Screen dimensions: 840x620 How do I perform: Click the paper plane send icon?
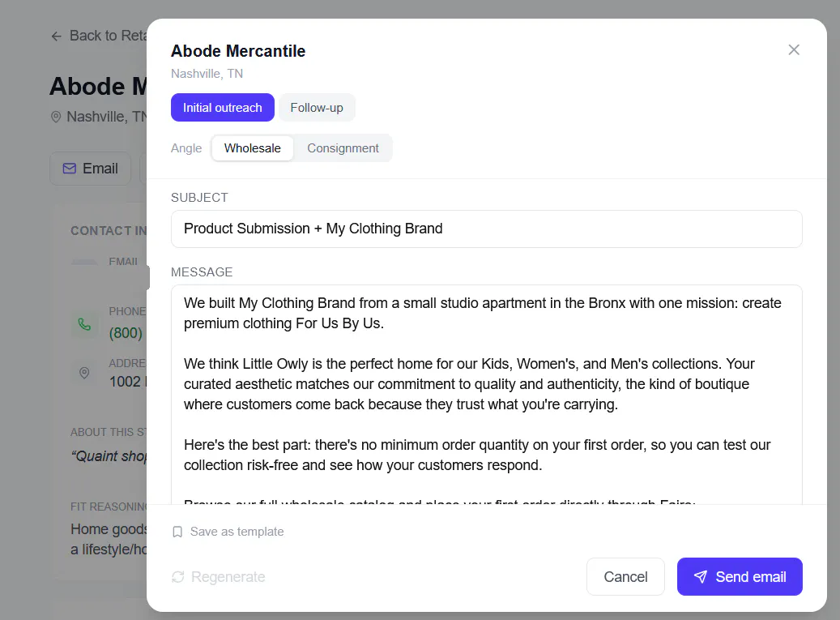pyautogui.click(x=700, y=576)
